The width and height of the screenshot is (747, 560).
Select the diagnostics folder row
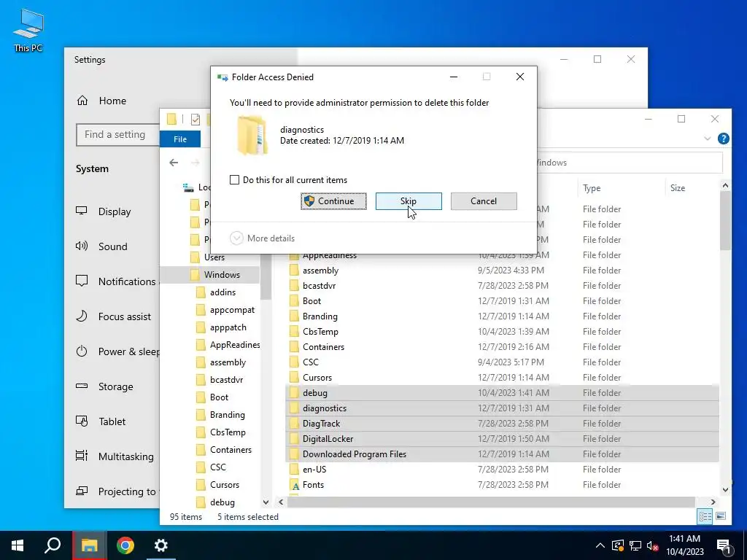[502, 408]
